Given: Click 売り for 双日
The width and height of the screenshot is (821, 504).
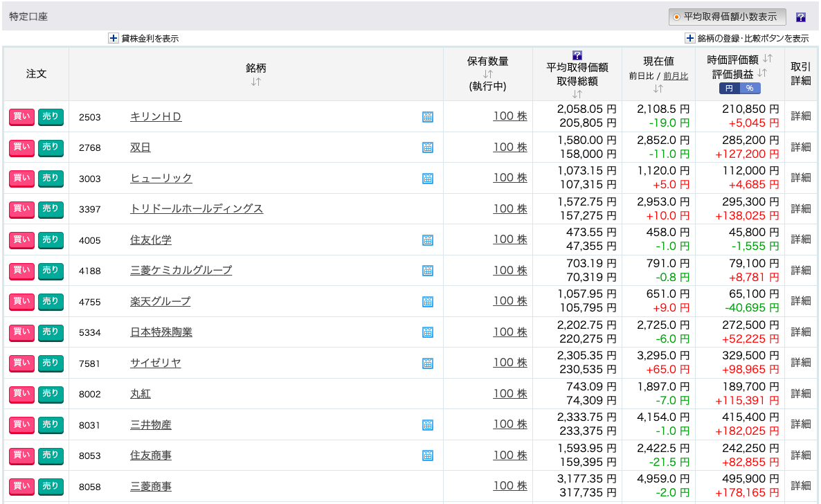Looking at the screenshot, I should 51,147.
